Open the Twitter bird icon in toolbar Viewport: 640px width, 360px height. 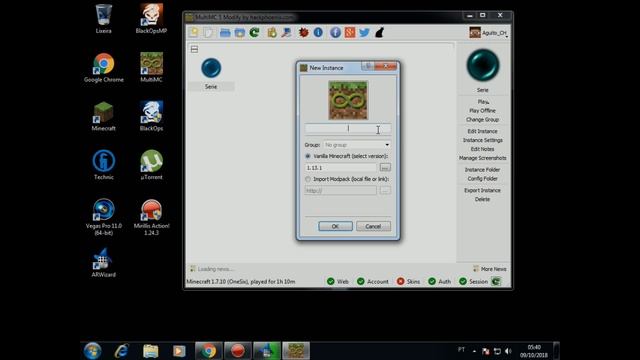pyautogui.click(x=364, y=33)
